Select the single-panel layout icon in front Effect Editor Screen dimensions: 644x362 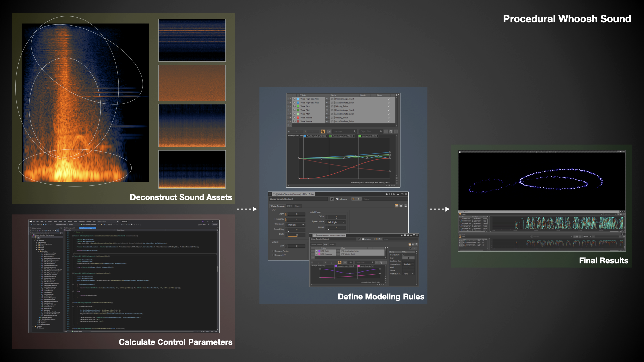point(410,244)
